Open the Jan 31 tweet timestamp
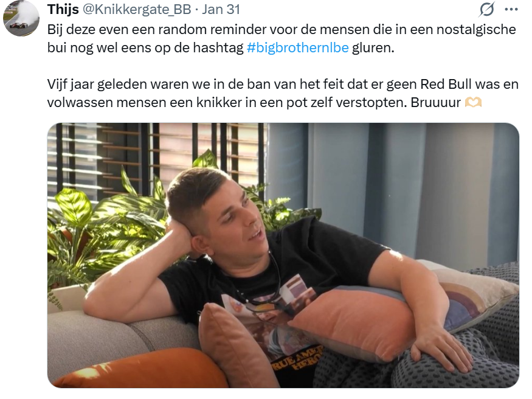Viewport: 532px width, 399px height. click(221, 10)
